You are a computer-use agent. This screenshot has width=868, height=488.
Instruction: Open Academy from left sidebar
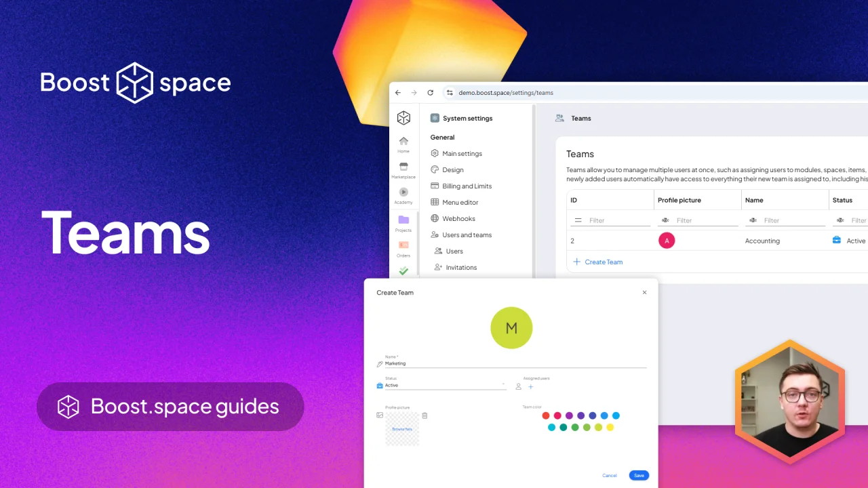click(x=403, y=196)
